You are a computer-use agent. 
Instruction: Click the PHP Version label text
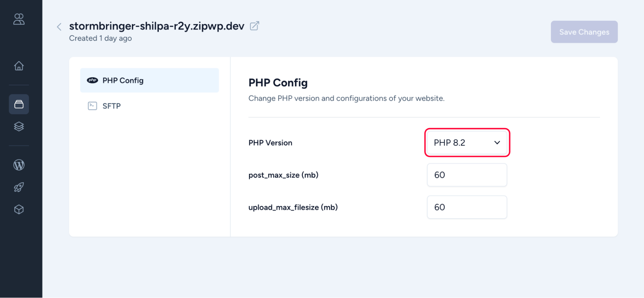(x=270, y=143)
